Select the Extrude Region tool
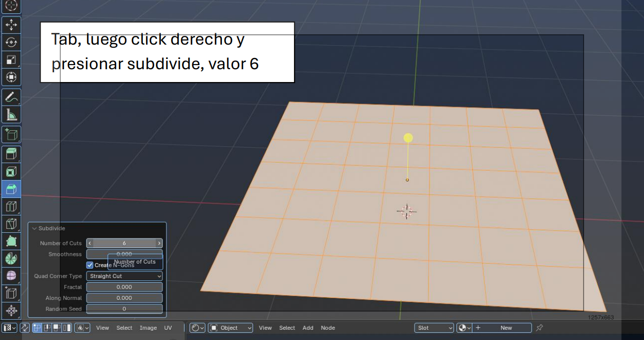The height and width of the screenshot is (340, 644). (x=11, y=154)
